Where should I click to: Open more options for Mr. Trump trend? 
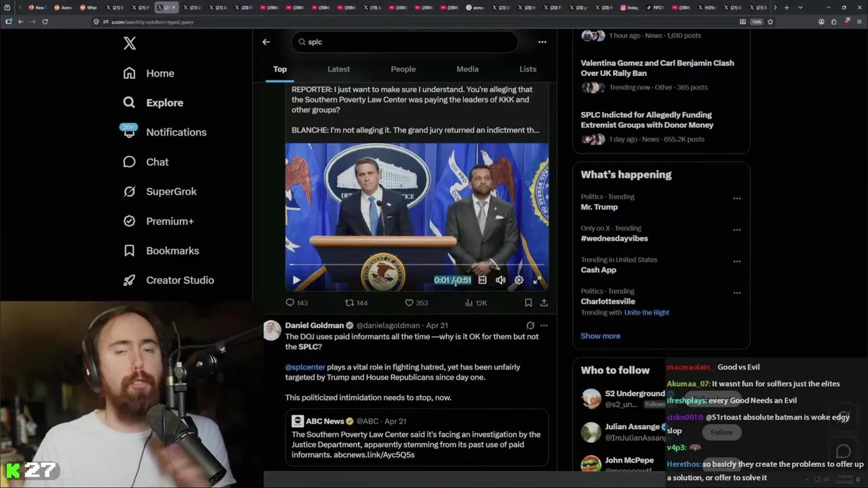point(737,199)
